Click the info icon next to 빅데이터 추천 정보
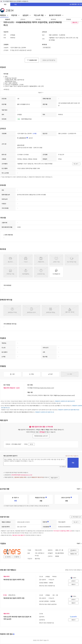 (14, 634)
